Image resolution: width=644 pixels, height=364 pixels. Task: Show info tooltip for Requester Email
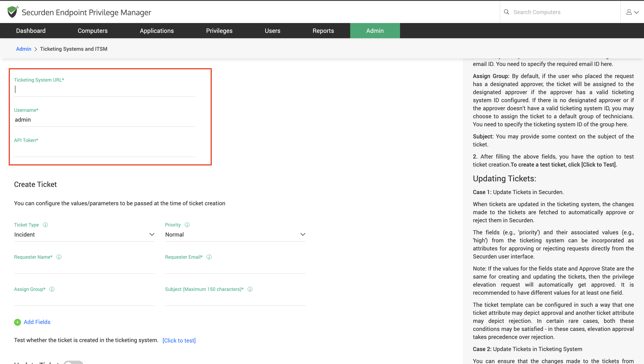pos(209,257)
